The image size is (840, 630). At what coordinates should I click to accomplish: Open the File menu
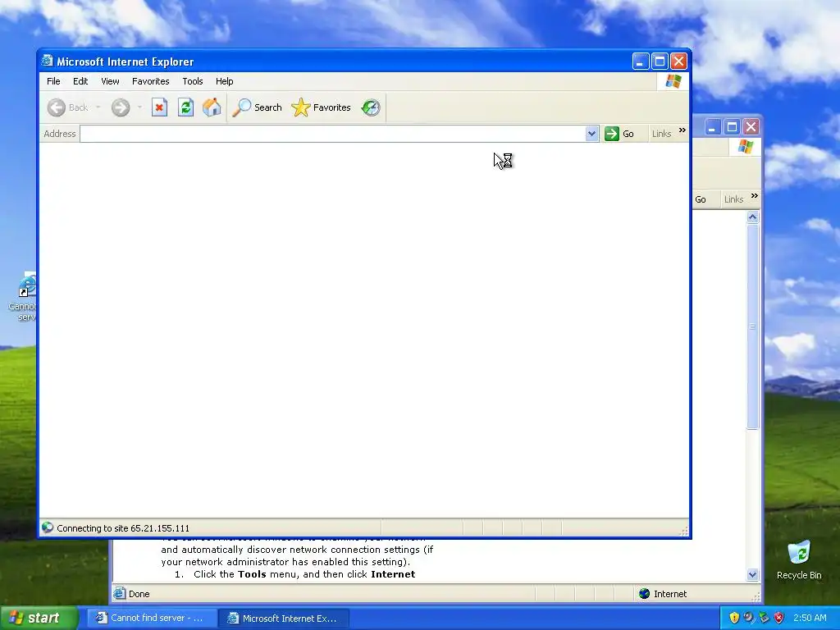pyautogui.click(x=53, y=81)
